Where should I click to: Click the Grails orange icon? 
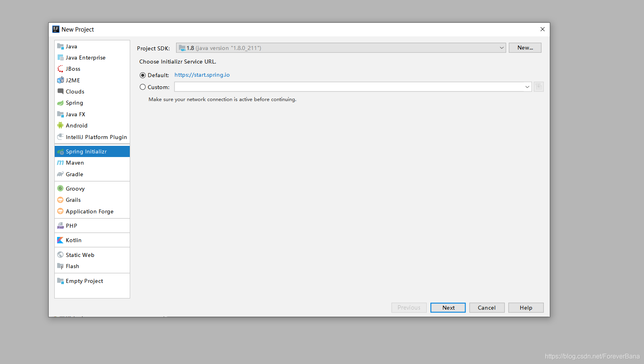[x=60, y=200]
